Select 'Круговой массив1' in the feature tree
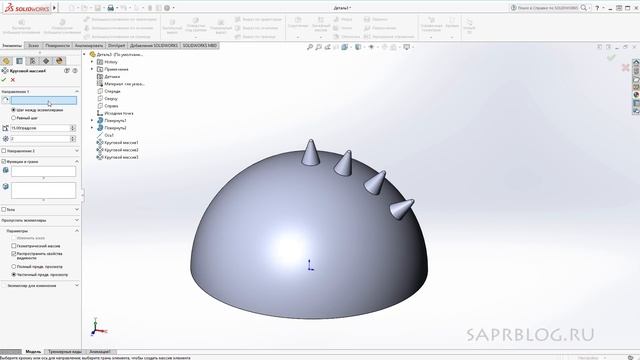 pyautogui.click(x=121, y=142)
